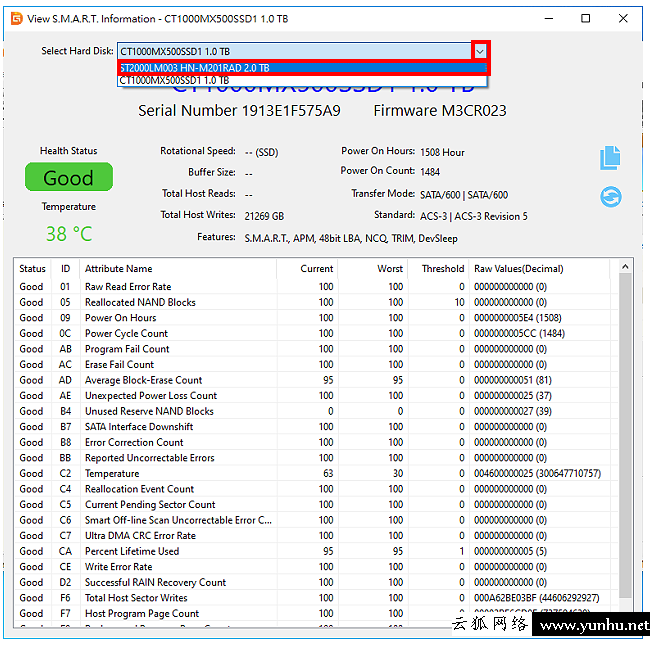Click the Power On Count value 1484
This screenshot has width=653, height=647.
(430, 172)
